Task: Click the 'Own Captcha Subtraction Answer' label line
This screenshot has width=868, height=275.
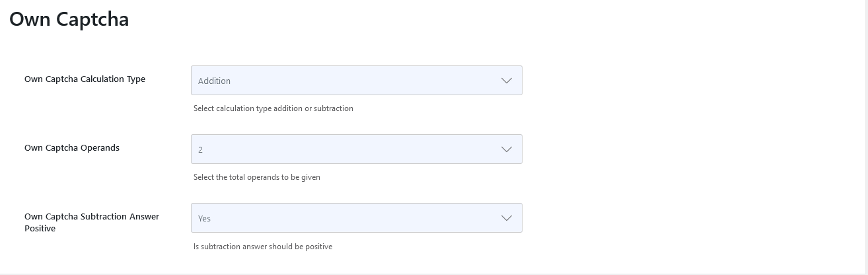Action: click(x=92, y=216)
